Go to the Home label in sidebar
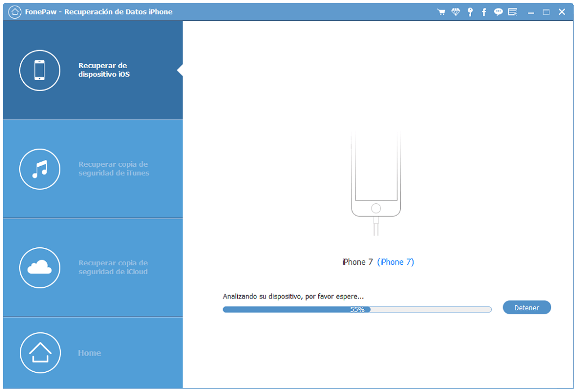Image resolution: width=577 pixels, height=392 pixels. pyautogui.click(x=90, y=353)
